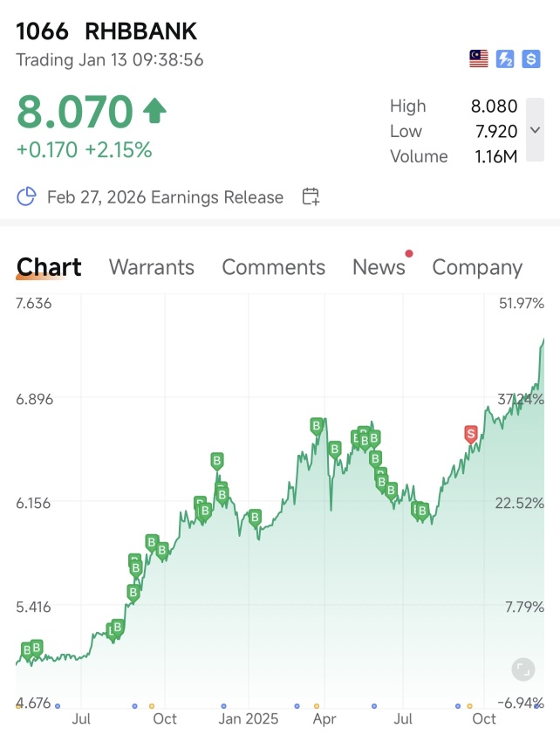The width and height of the screenshot is (560, 735).
Task: Switch to the Company tab
Action: (477, 267)
